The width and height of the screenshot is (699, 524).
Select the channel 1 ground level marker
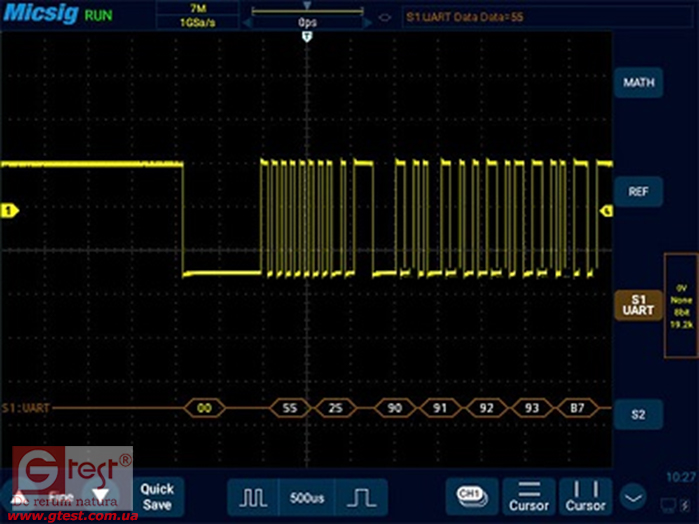tap(10, 211)
